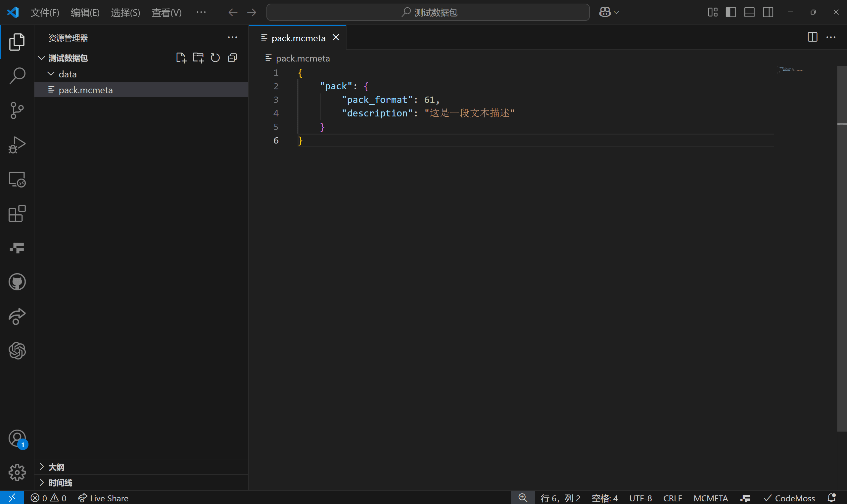The width and height of the screenshot is (847, 504).
Task: Open Explorer panel more actions menu
Action: (232, 37)
